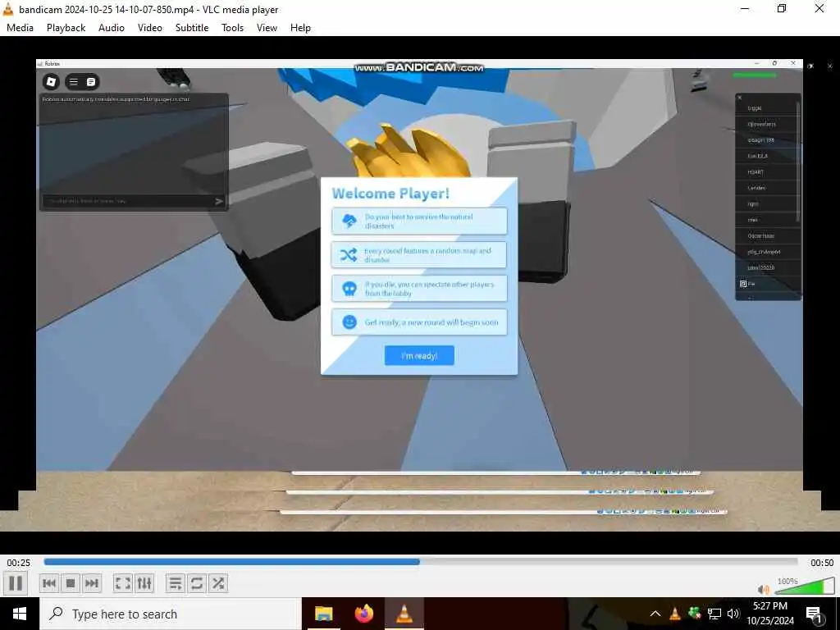Toggle loop/repeat mode

[x=197, y=583]
